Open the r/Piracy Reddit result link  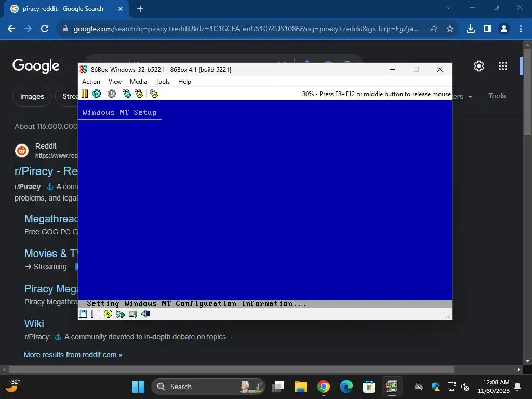pos(46,171)
